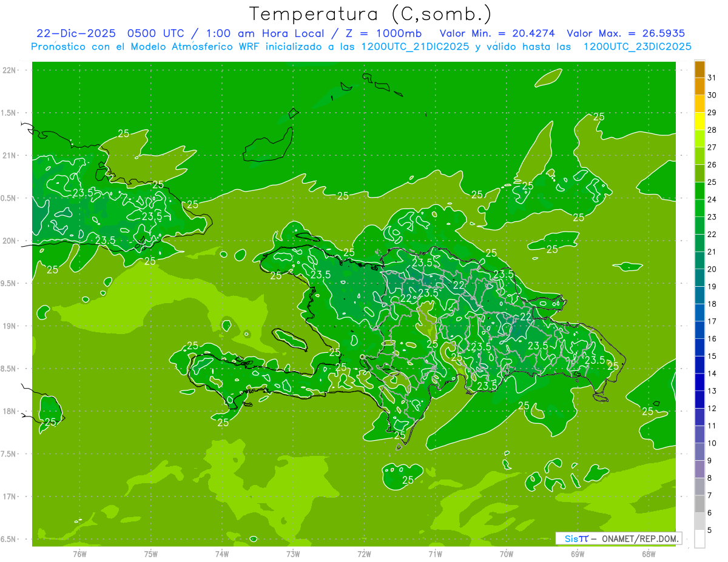728x562 pixels.
Task: Click the "69W" longitude axis label
Action: click(578, 554)
